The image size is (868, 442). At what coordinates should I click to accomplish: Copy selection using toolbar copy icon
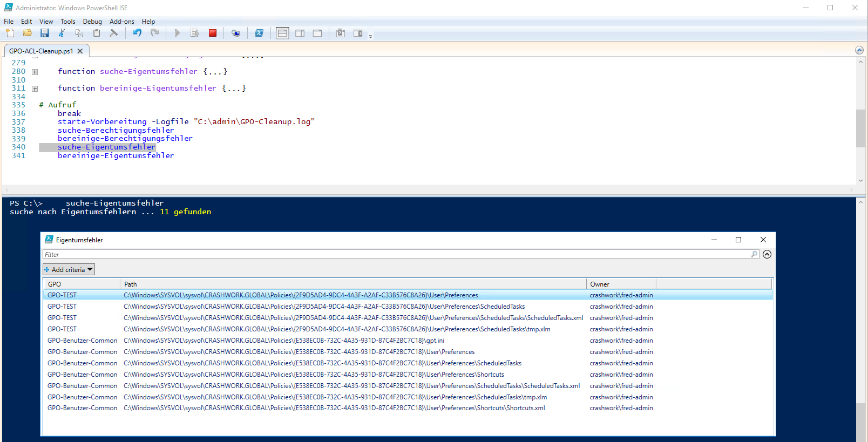tap(79, 33)
